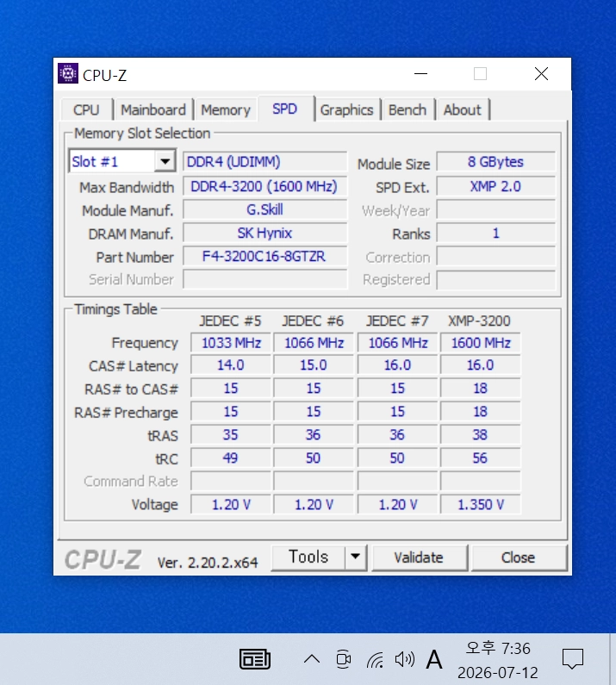Image resolution: width=616 pixels, height=685 pixels.
Task: Open the notification center icon
Action: click(x=572, y=659)
